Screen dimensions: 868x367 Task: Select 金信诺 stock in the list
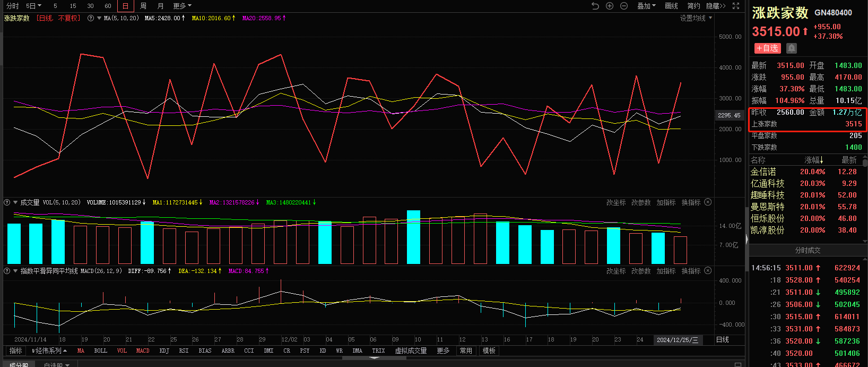(x=763, y=172)
